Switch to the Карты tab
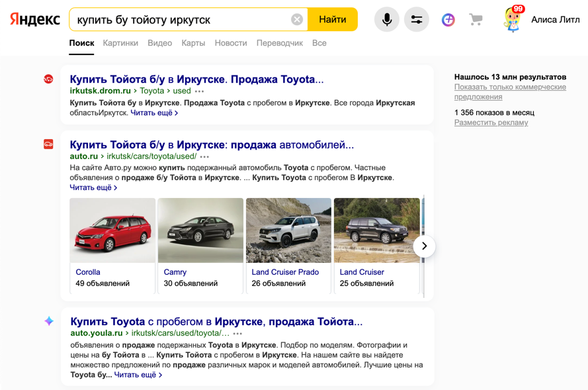 193,43
